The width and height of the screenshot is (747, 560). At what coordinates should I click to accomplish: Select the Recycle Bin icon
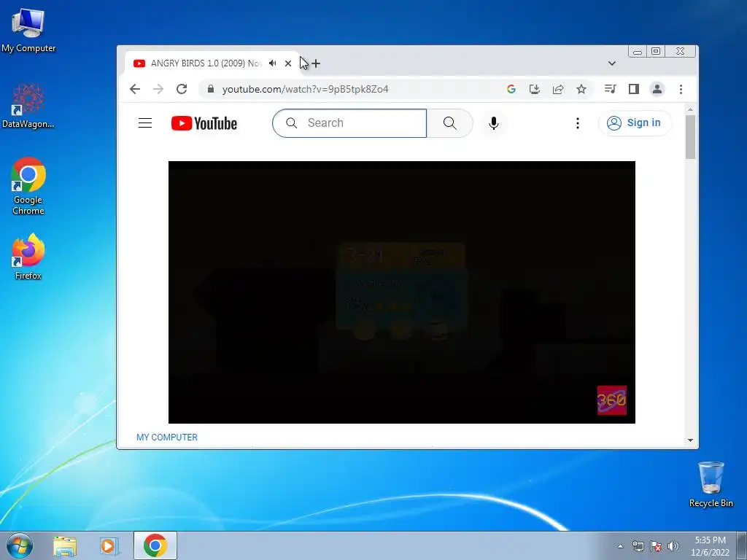tap(711, 484)
